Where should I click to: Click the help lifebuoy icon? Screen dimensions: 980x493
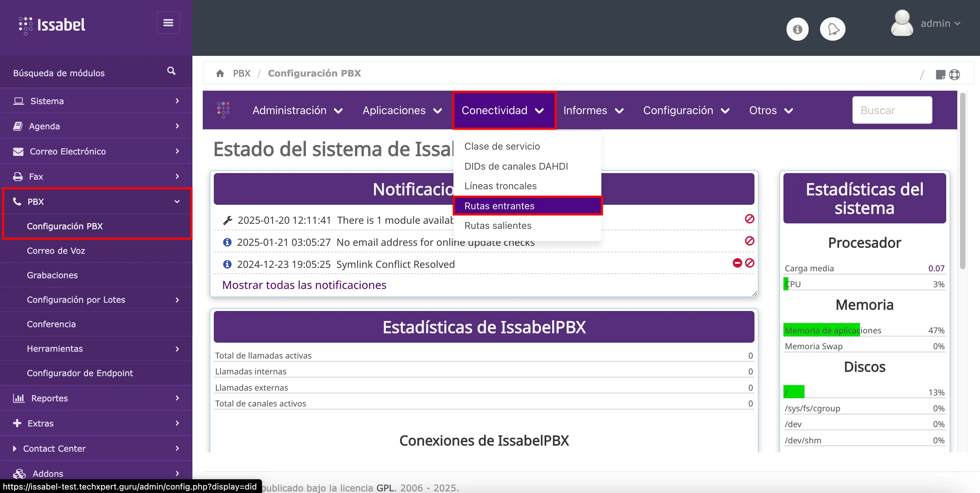click(x=954, y=74)
